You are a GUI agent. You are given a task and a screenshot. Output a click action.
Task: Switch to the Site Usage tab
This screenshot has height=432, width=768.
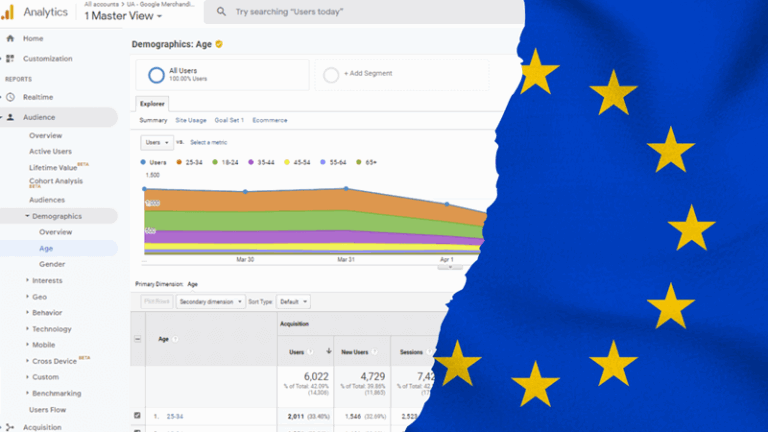(x=190, y=120)
